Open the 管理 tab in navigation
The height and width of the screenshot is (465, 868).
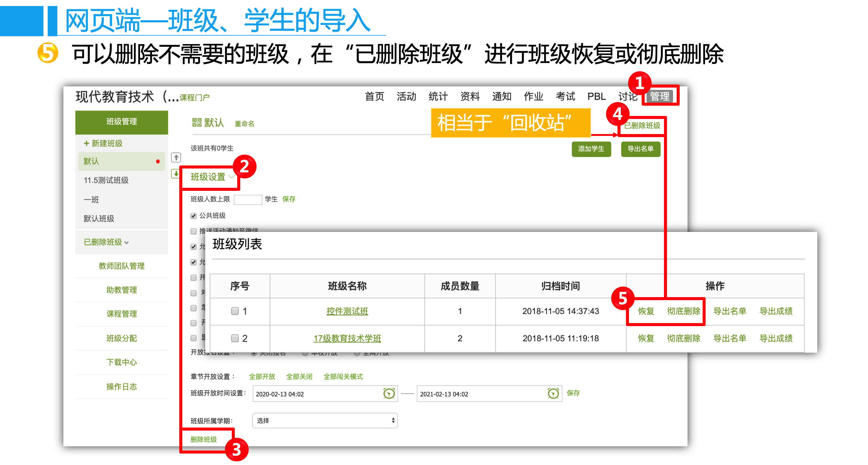tap(659, 96)
